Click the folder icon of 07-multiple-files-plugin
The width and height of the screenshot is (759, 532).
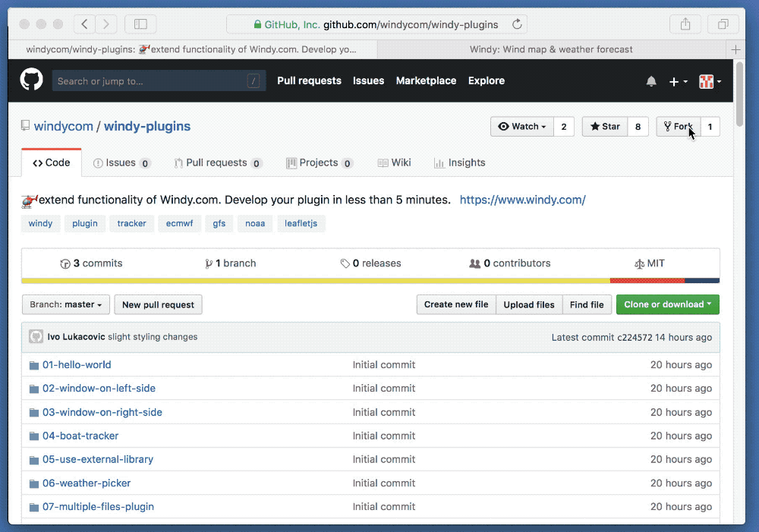click(x=34, y=507)
